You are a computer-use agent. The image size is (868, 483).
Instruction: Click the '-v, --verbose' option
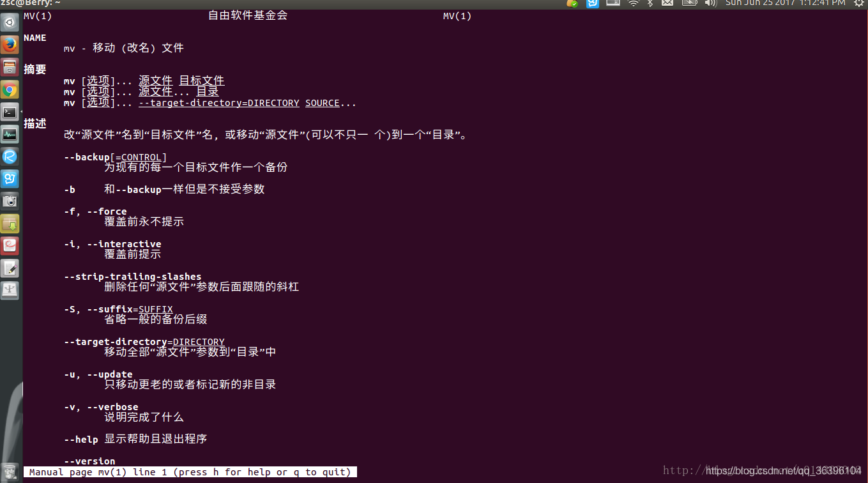[x=101, y=407]
